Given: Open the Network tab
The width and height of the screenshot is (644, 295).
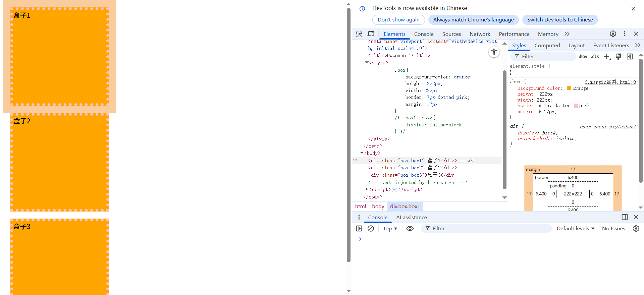Looking at the screenshot, I should (x=480, y=34).
